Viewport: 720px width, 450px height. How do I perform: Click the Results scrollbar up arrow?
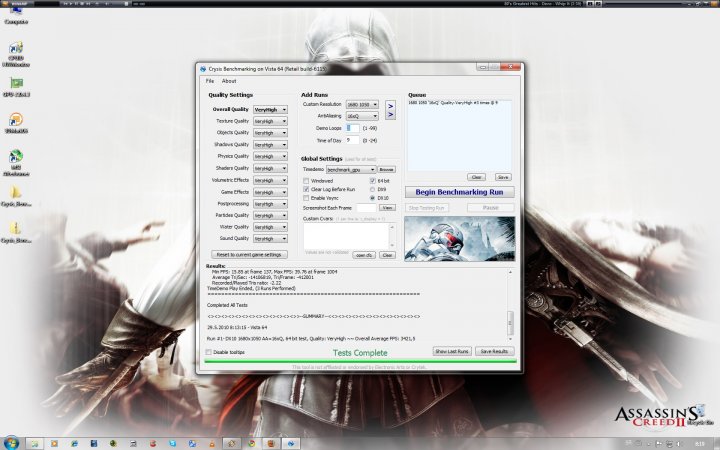tap(510, 272)
